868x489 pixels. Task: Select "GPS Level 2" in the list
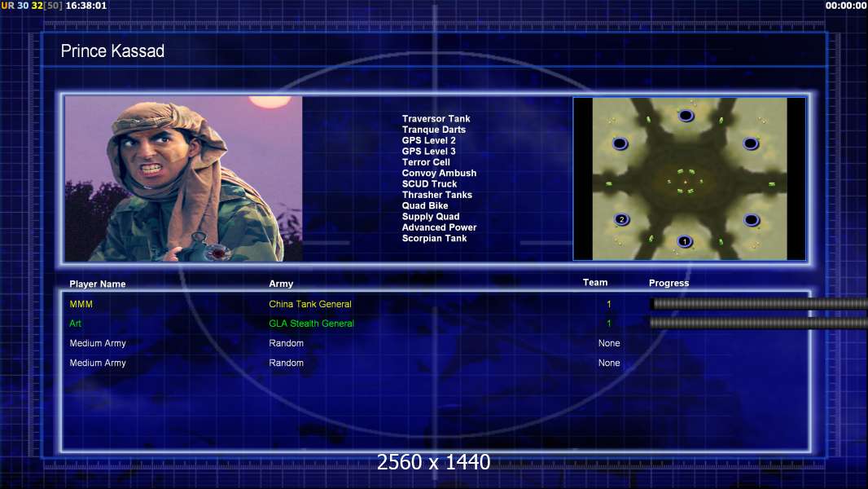(x=428, y=140)
